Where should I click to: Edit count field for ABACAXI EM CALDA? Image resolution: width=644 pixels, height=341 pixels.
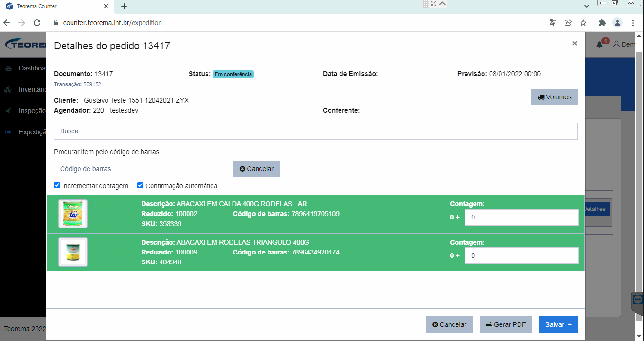(x=521, y=218)
